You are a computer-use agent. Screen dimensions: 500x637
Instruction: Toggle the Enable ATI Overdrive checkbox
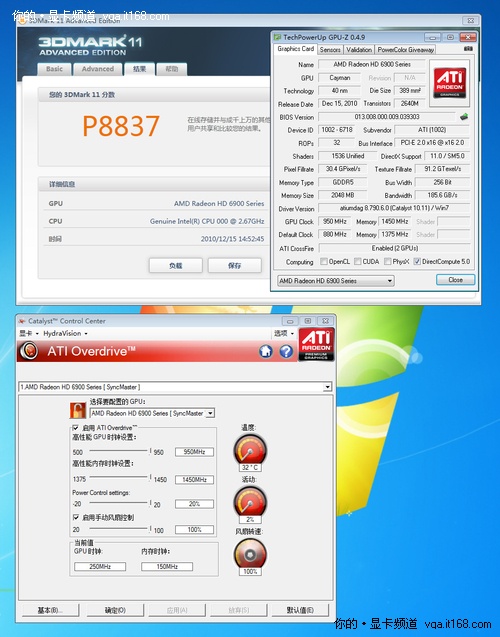coord(76,427)
